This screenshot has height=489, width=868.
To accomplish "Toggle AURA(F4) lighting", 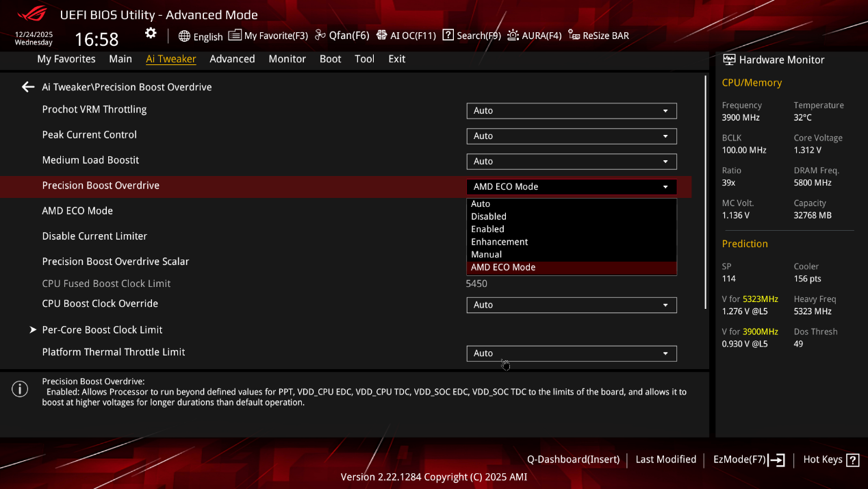I will click(535, 36).
